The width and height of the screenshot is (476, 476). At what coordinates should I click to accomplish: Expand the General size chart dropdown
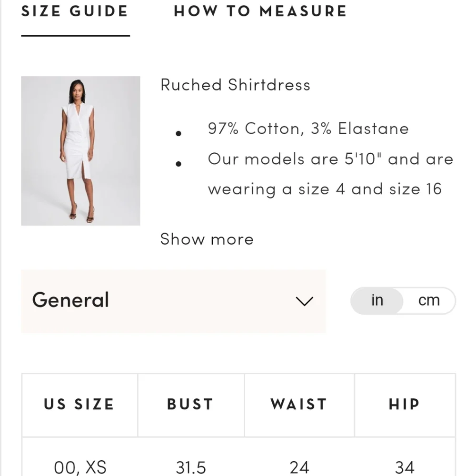174,301
